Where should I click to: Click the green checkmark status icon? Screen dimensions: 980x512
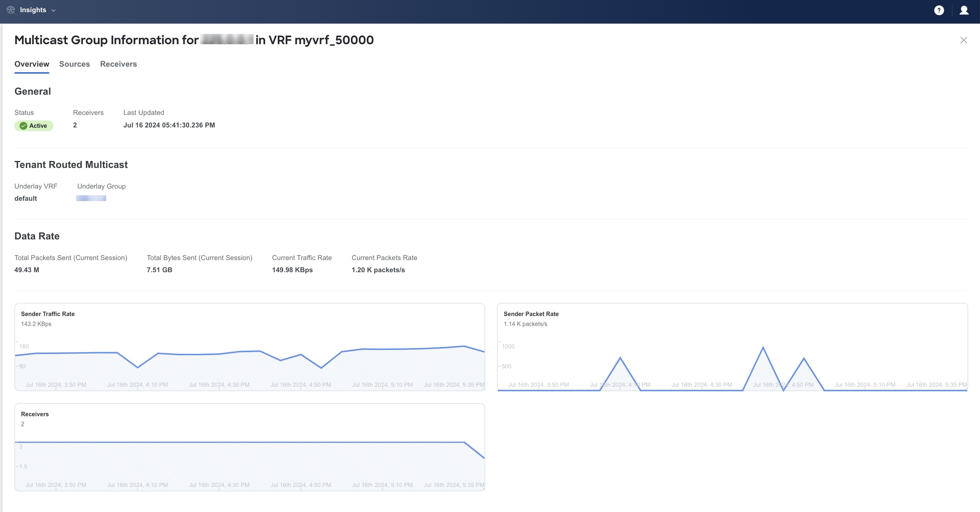[24, 126]
